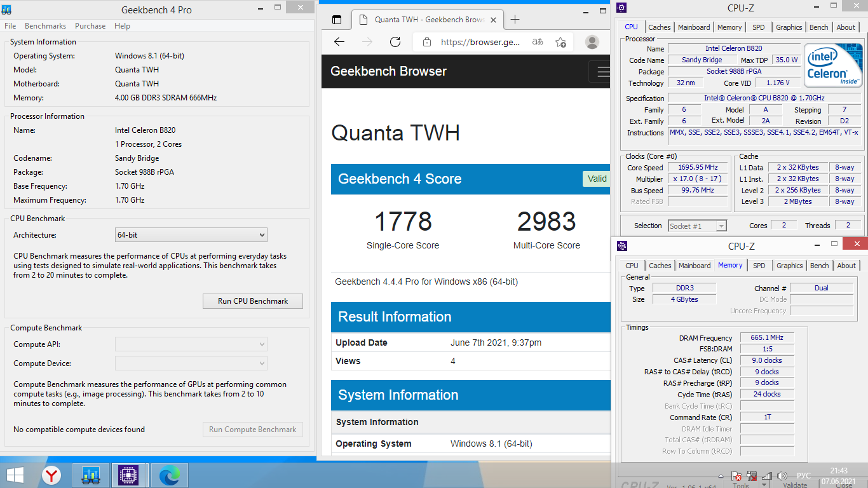This screenshot has height=488, width=868.
Task: Open the Edge profile avatar
Action: click(592, 42)
